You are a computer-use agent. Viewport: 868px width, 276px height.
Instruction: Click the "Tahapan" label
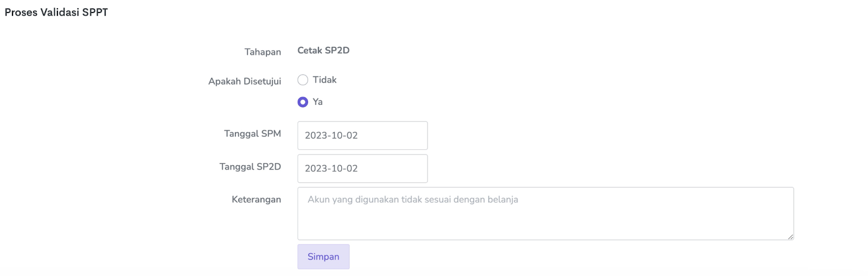(263, 52)
